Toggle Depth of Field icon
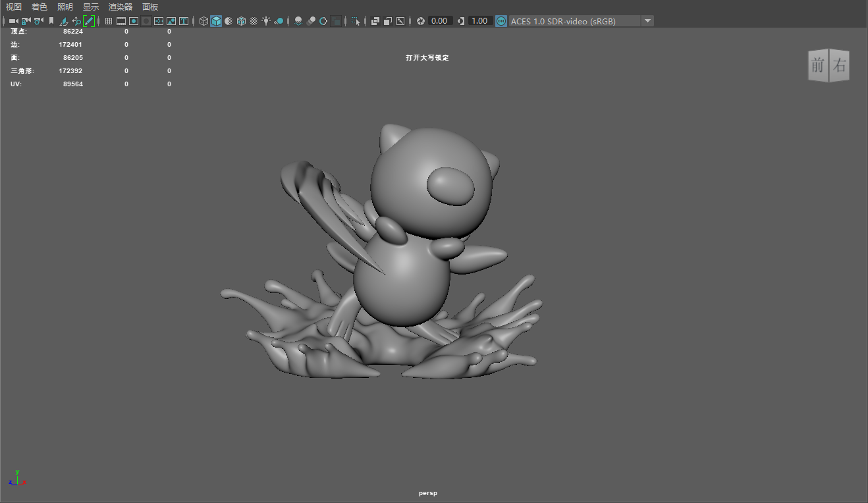Viewport: 868px width, 503px height. tap(336, 21)
